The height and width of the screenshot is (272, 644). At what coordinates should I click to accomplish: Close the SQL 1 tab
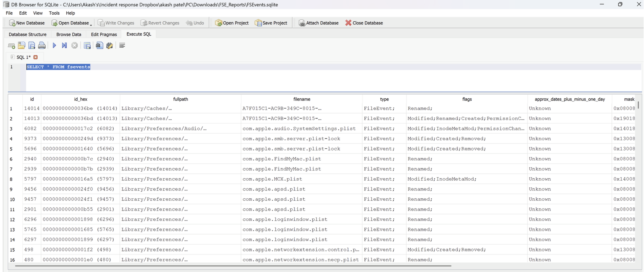tap(36, 57)
